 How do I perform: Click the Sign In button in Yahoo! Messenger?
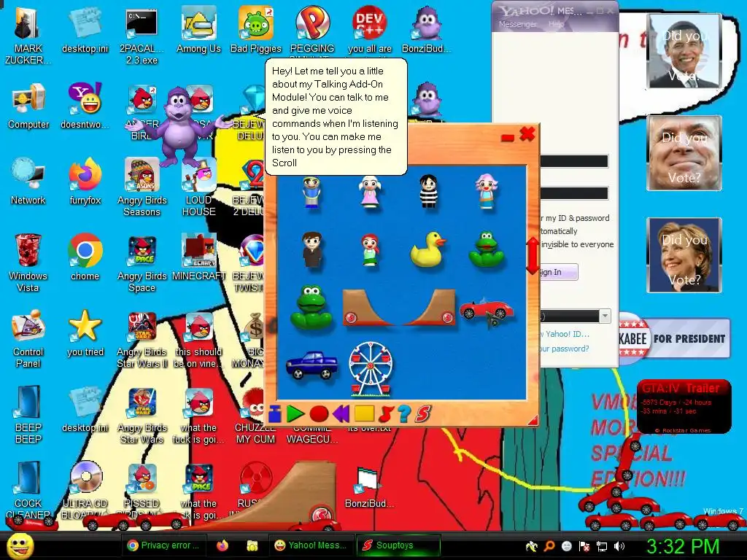click(x=558, y=272)
